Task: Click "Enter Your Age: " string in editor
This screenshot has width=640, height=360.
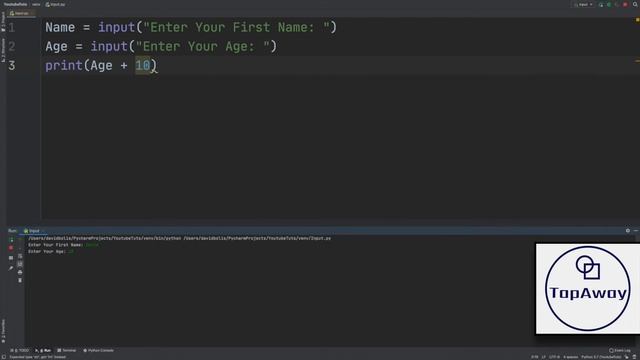Action: tap(202, 47)
